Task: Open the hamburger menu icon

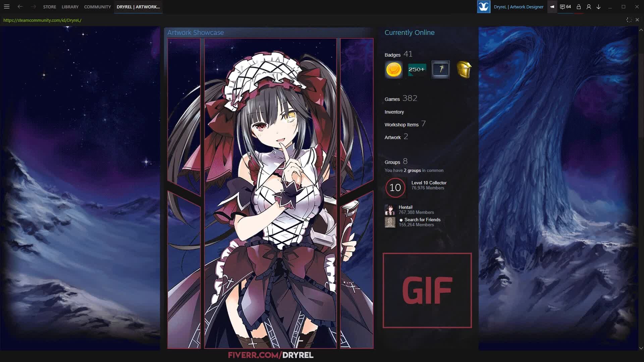Action: pyautogui.click(x=6, y=7)
